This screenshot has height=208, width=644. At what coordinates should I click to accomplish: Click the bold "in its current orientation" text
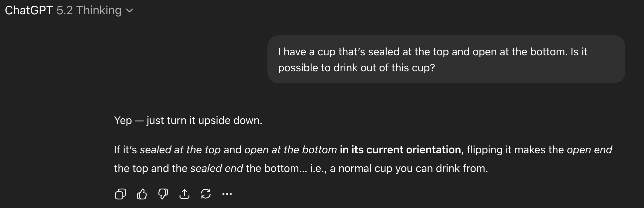pyautogui.click(x=400, y=150)
